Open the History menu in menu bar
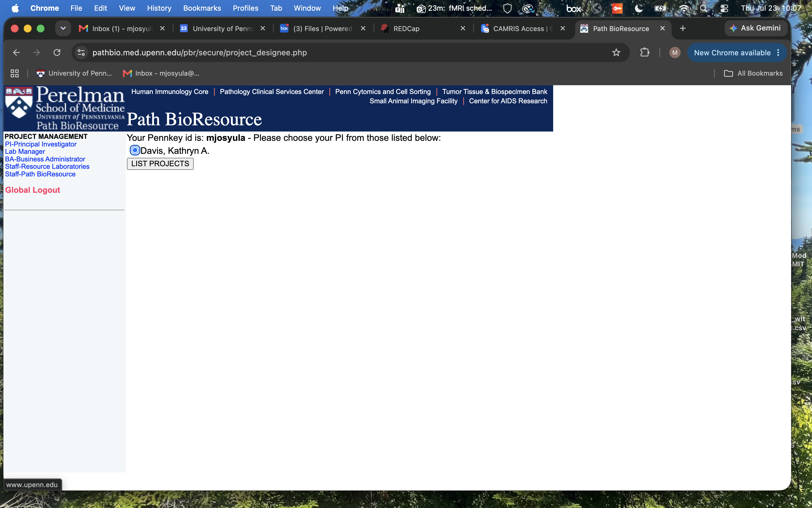The width and height of the screenshot is (812, 508). click(x=159, y=8)
